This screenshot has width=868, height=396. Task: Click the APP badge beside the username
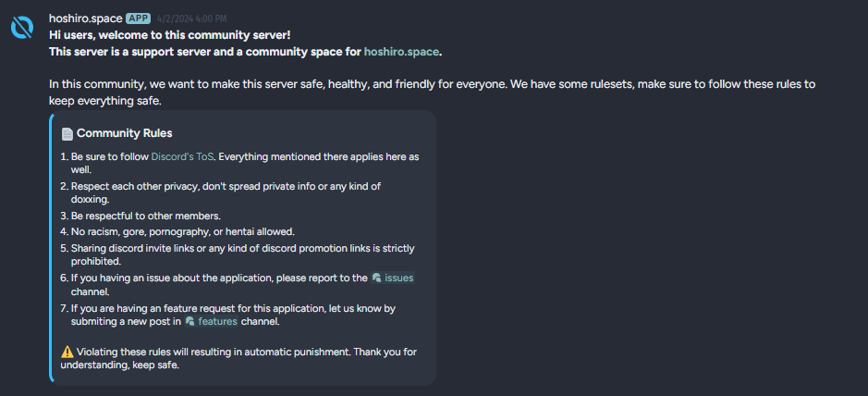pos(139,19)
